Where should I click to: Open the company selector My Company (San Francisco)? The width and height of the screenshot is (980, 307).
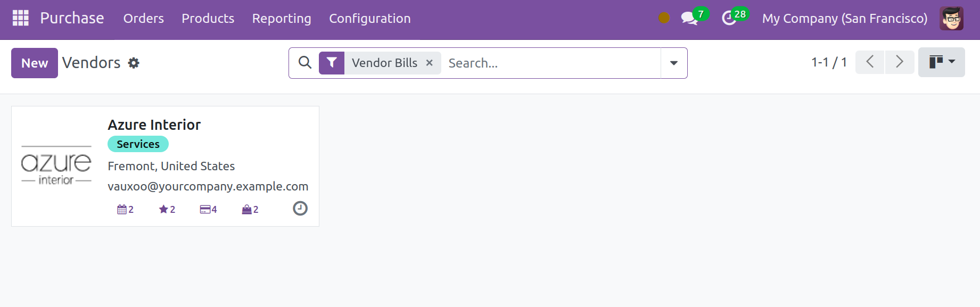pyautogui.click(x=845, y=18)
